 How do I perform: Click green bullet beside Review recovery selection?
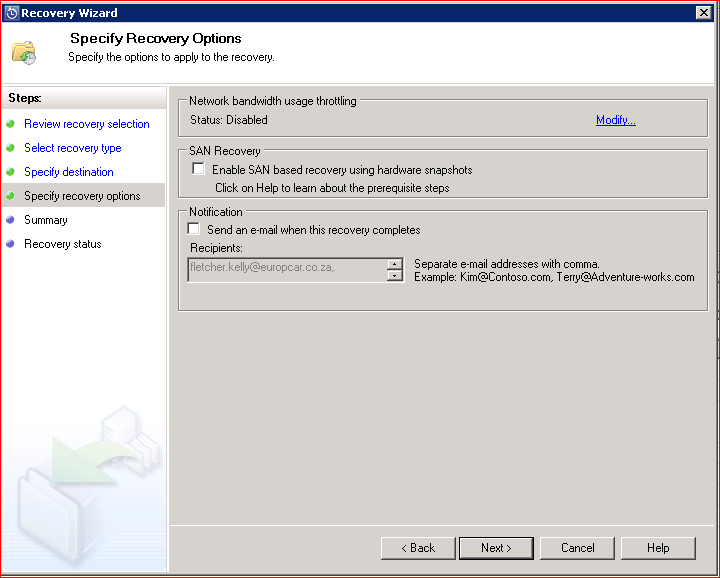click(10, 124)
